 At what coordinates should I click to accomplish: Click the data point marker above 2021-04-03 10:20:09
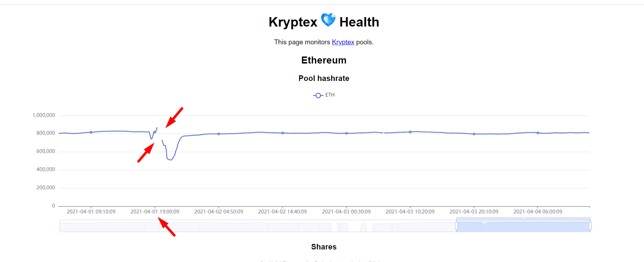pyautogui.click(x=410, y=132)
